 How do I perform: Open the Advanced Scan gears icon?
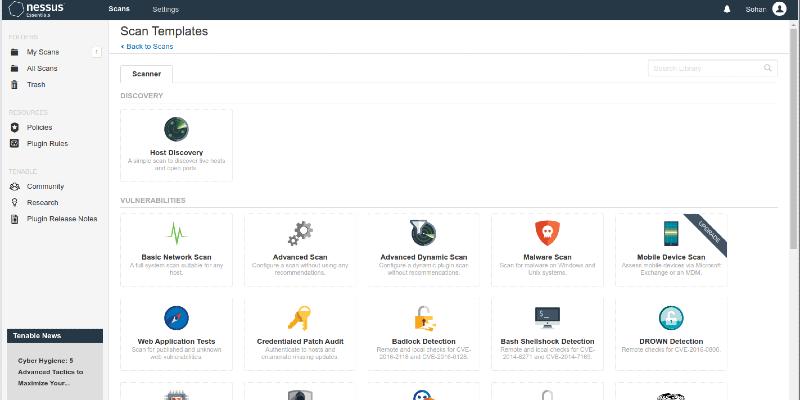click(300, 235)
